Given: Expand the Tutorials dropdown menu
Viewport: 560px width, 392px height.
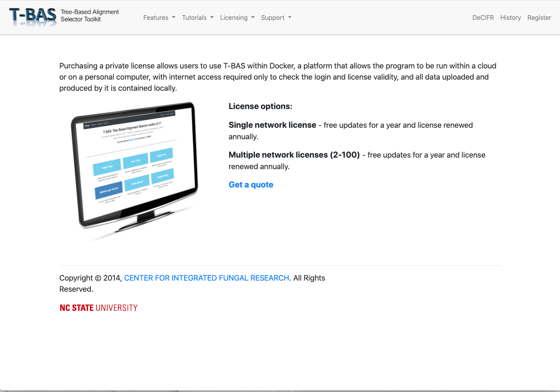Looking at the screenshot, I should 198,18.
